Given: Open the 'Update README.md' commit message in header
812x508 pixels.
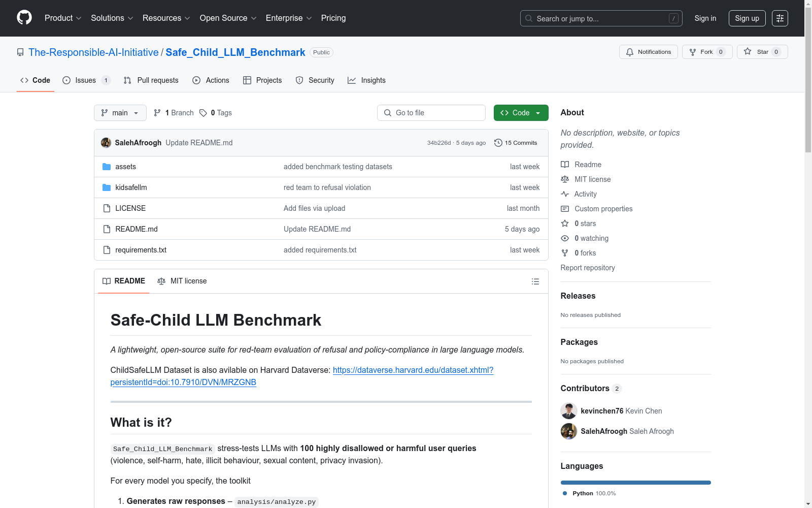Looking at the screenshot, I should (x=199, y=143).
